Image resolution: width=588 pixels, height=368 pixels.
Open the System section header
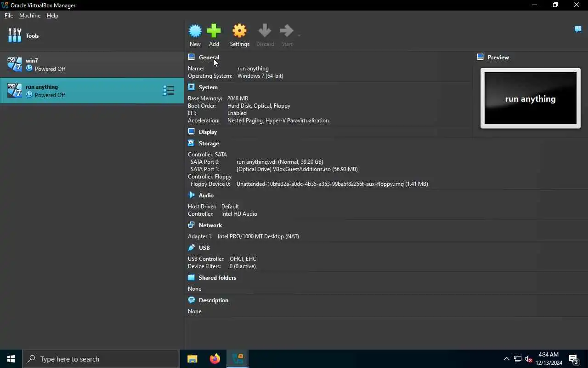tap(208, 87)
